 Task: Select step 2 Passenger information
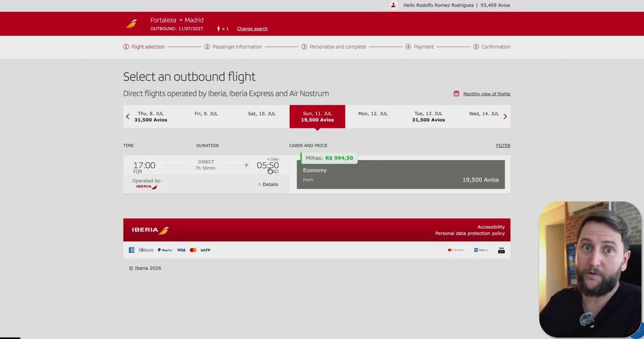click(233, 47)
